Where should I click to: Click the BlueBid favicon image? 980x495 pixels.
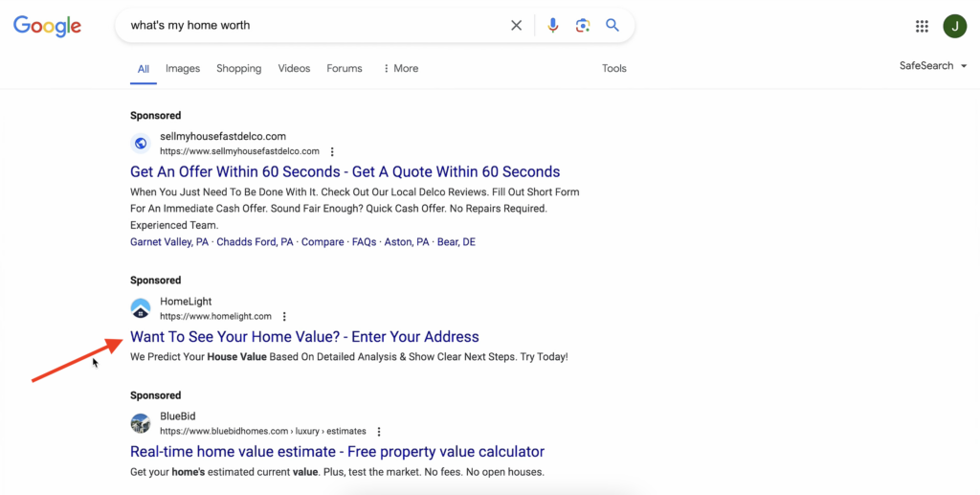pyautogui.click(x=141, y=423)
